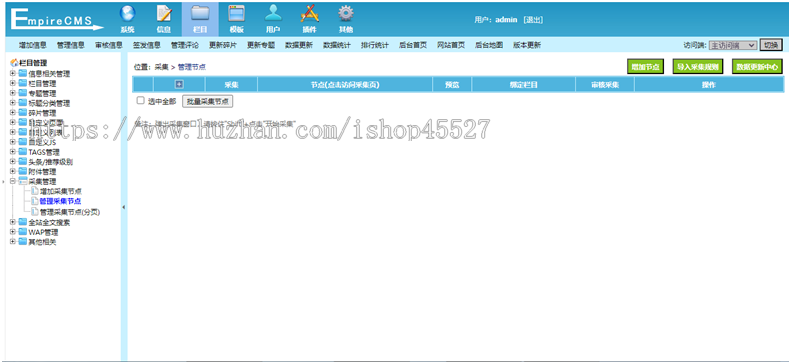Screen dimensions: 791x364
Task: Click the home icon beside 栏目管理 heading
Action: pos(14,63)
